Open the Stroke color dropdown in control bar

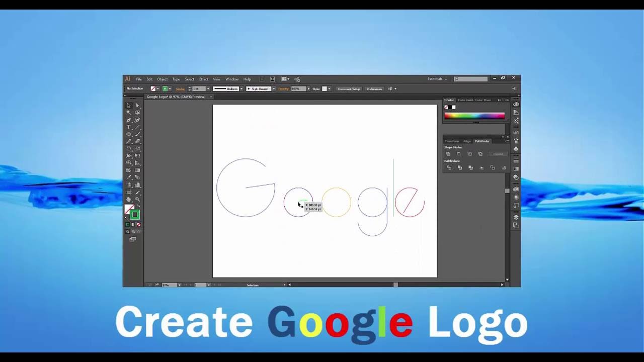(170, 89)
